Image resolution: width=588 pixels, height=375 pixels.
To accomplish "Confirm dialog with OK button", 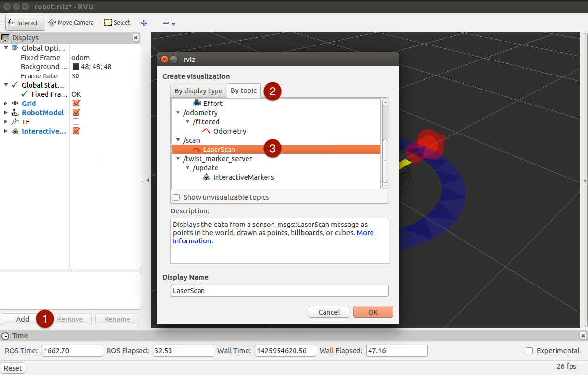I will coord(373,312).
